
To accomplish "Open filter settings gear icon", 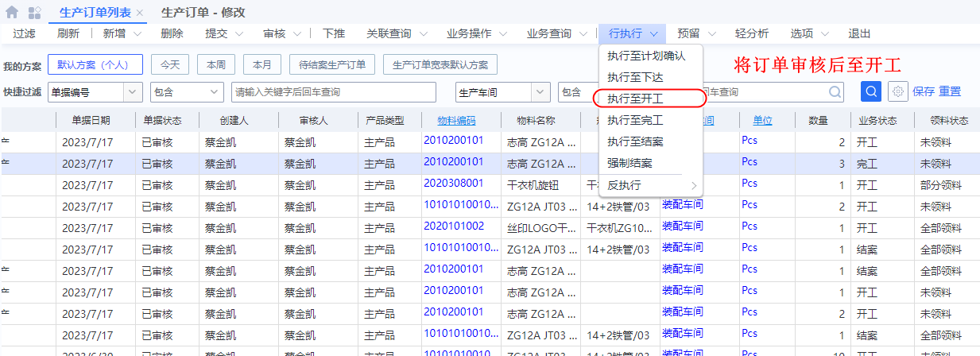I will pos(898,91).
